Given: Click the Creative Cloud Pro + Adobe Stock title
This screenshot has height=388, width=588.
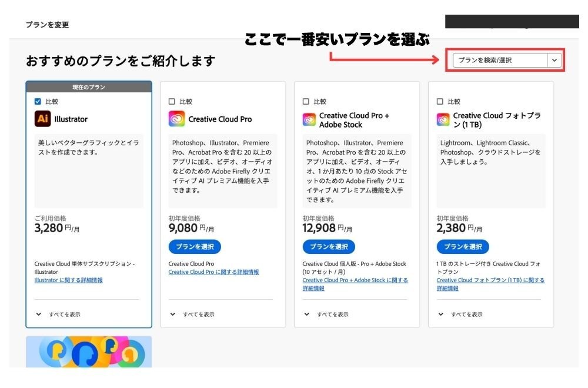Looking at the screenshot, I should (x=355, y=120).
